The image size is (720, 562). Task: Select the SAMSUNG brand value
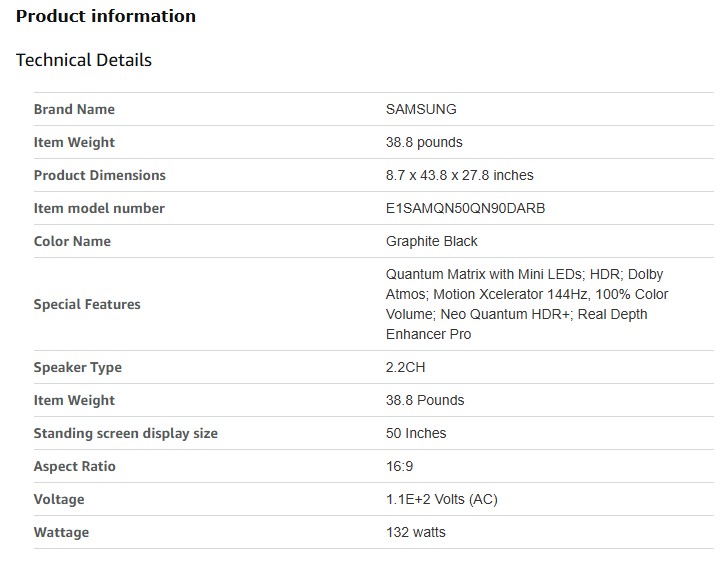point(421,109)
